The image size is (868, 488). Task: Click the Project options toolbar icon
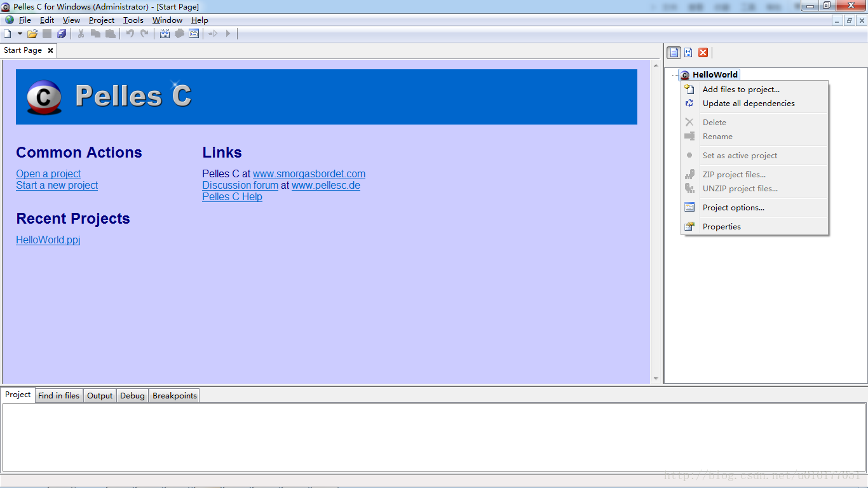pyautogui.click(x=194, y=34)
